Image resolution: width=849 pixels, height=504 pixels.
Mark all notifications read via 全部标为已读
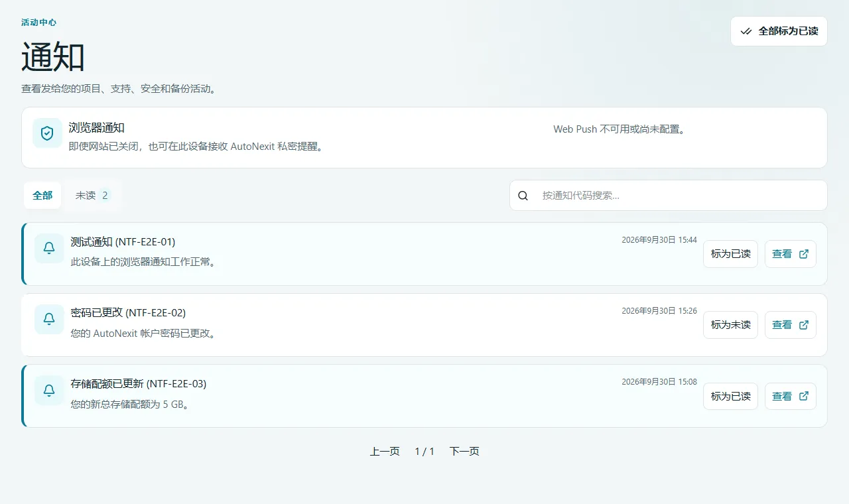coord(779,31)
